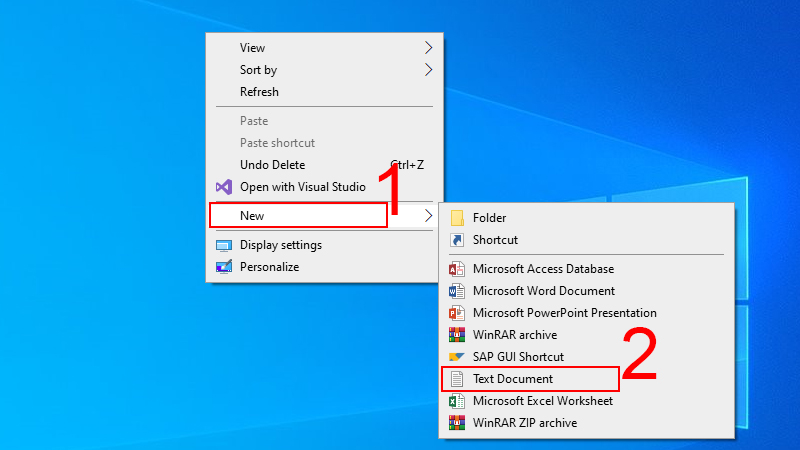The height and width of the screenshot is (450, 800).
Task: Open the View menu entry
Action: tap(324, 47)
